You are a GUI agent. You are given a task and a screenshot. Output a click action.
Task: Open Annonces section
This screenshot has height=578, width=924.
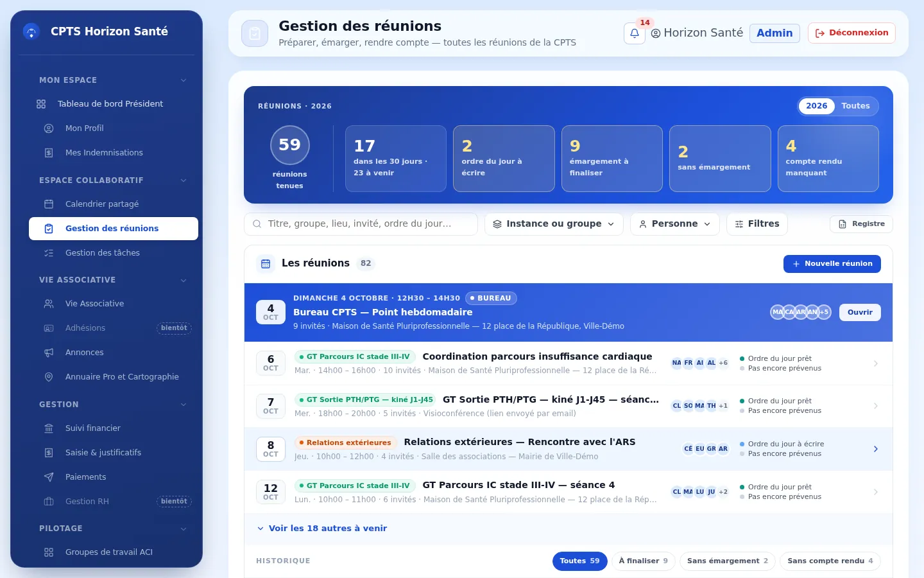pyautogui.click(x=113, y=353)
